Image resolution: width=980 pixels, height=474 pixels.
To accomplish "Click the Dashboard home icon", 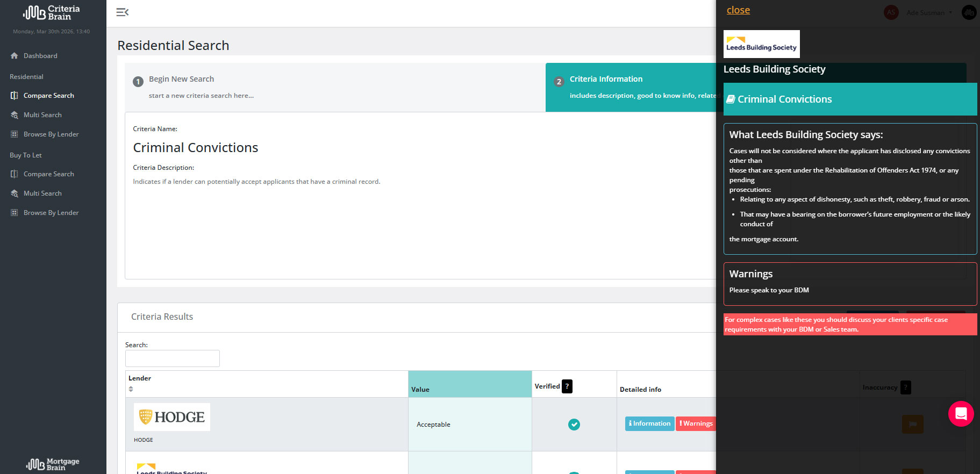I will [x=15, y=56].
